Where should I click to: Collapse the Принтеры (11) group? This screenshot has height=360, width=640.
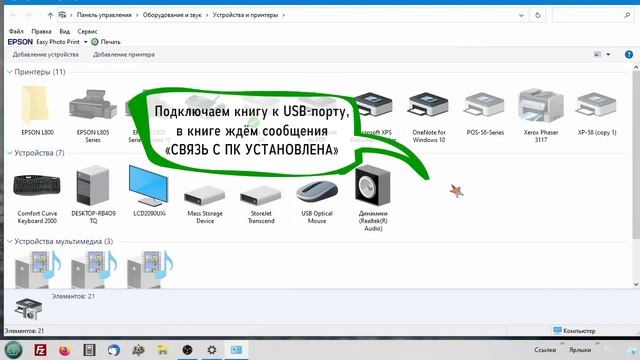[10, 72]
